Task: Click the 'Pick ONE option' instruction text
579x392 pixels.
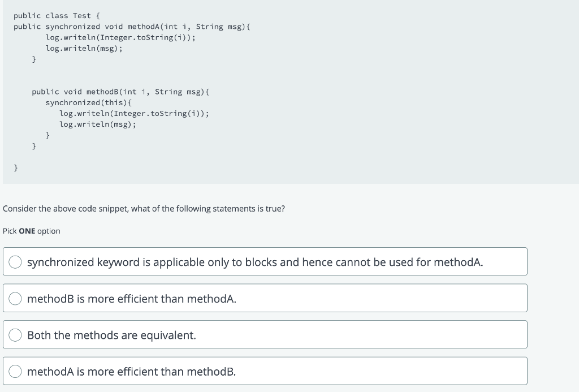Action: tap(31, 231)
